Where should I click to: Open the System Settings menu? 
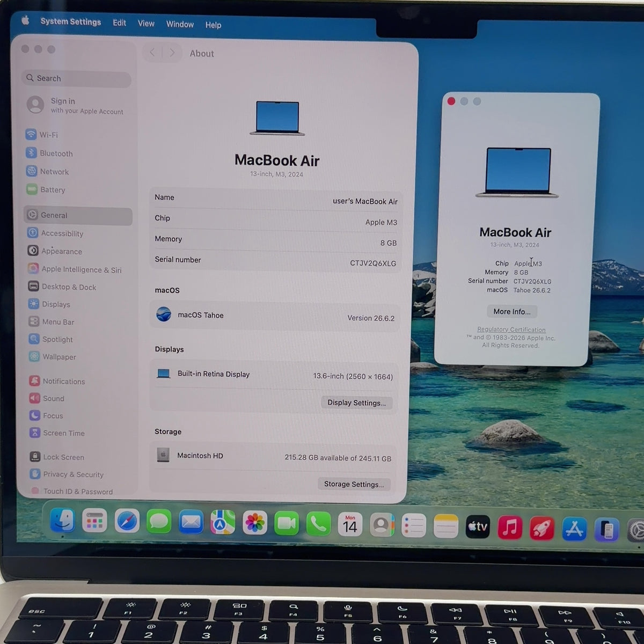click(70, 21)
